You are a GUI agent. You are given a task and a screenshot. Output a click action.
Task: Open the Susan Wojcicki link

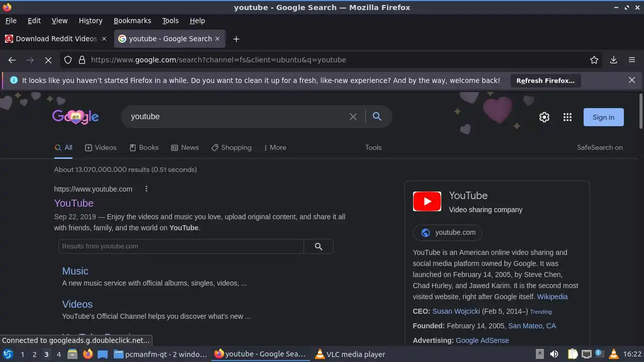click(x=456, y=311)
